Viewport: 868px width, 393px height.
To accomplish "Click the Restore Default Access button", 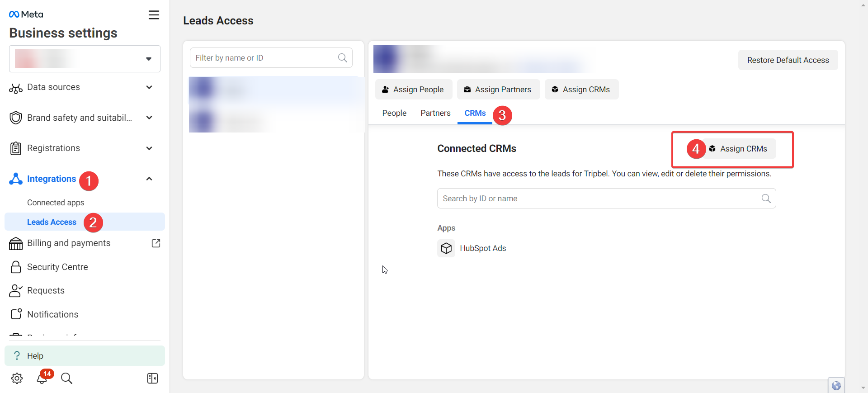I will [788, 60].
